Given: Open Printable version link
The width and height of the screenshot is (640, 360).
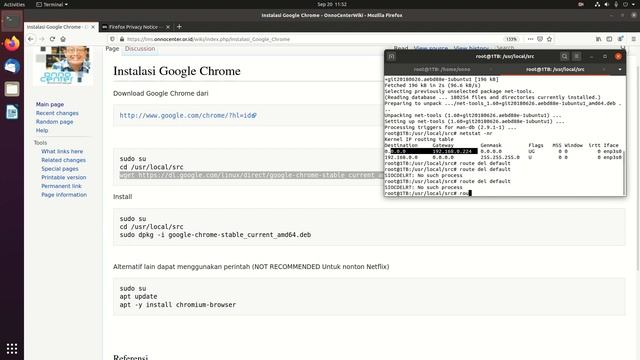Looking at the screenshot, I should pos(64,178).
